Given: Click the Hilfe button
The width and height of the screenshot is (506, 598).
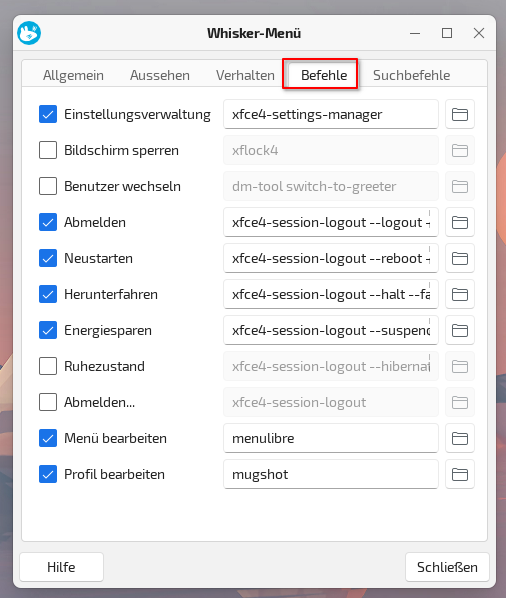Looking at the screenshot, I should click(x=61, y=567).
